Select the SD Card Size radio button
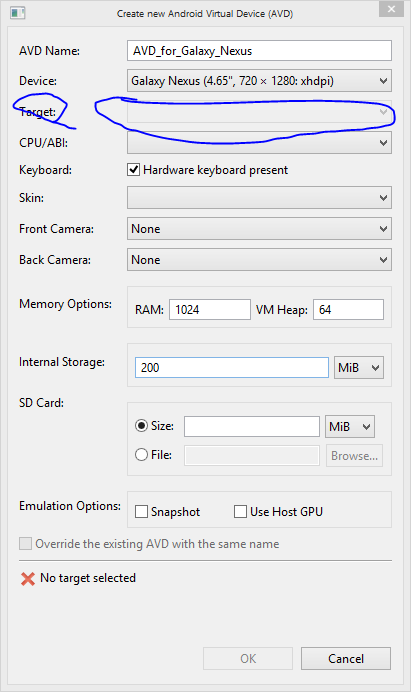The width and height of the screenshot is (411, 692). [x=141, y=426]
